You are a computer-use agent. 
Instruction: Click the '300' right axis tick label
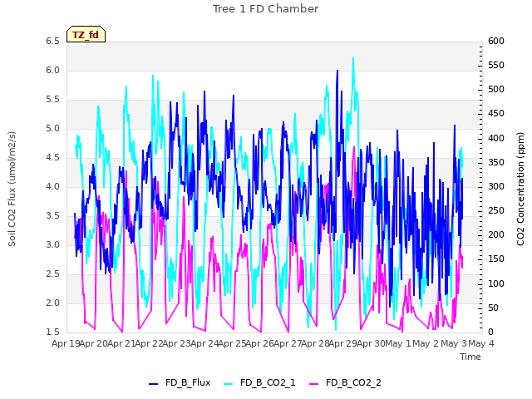point(496,186)
